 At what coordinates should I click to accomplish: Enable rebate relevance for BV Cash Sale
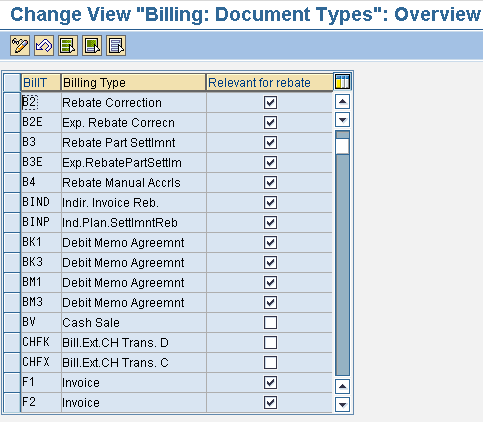point(270,322)
